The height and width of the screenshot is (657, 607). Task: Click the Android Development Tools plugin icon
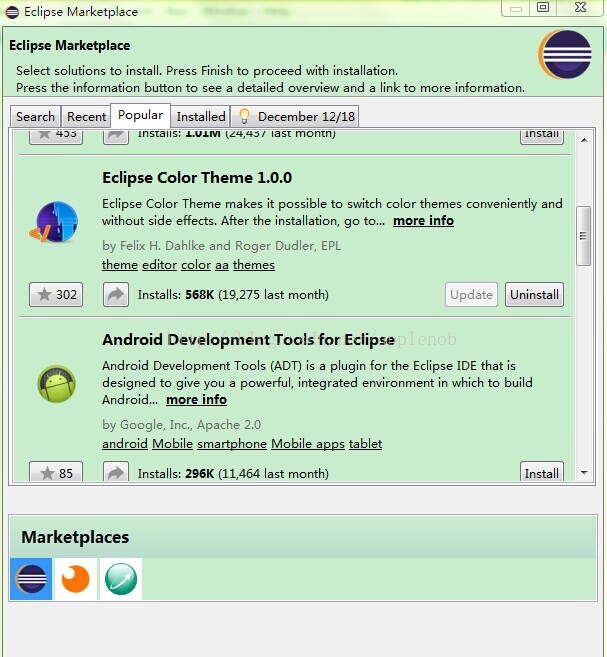click(x=56, y=383)
